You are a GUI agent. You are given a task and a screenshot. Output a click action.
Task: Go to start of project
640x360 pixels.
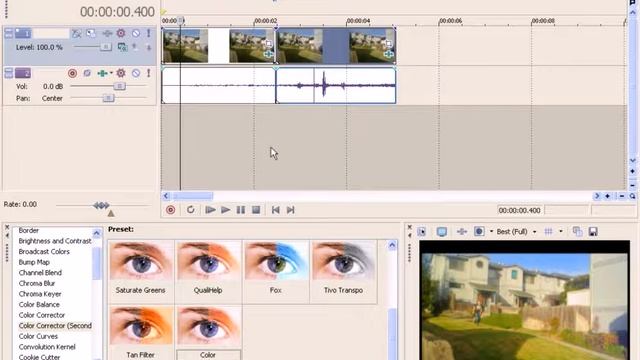(x=276, y=210)
